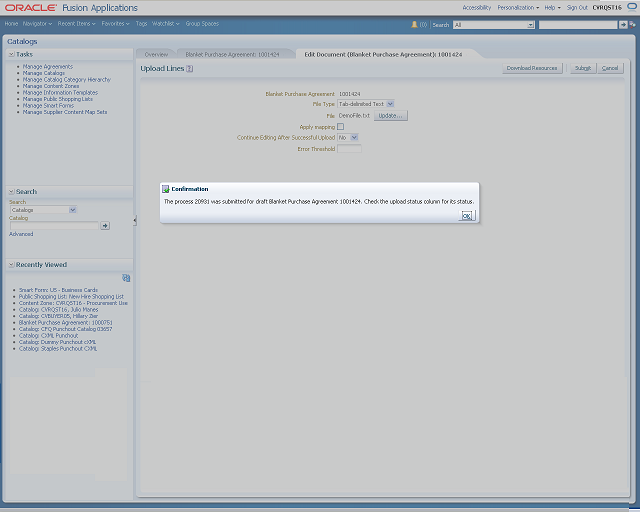Open Manage Information Templates task
640x512 pixels.
60,93
